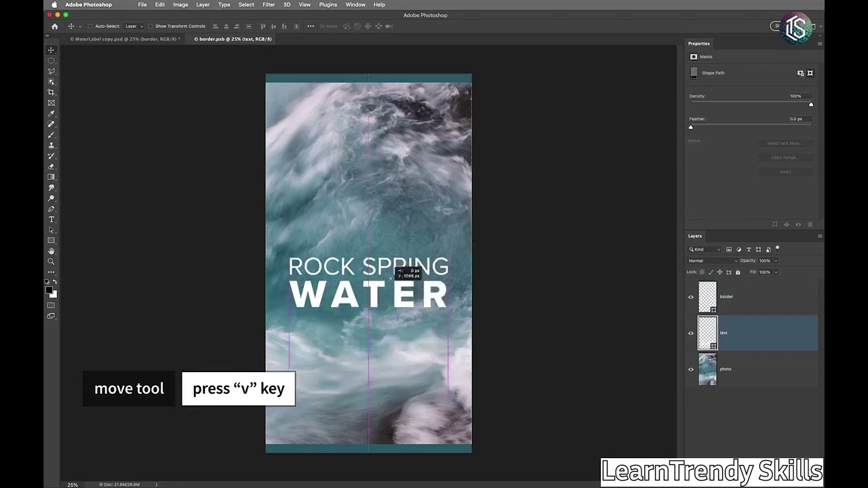Select the Hand tool
Screen dimensions: 868x488
[x=51, y=251]
